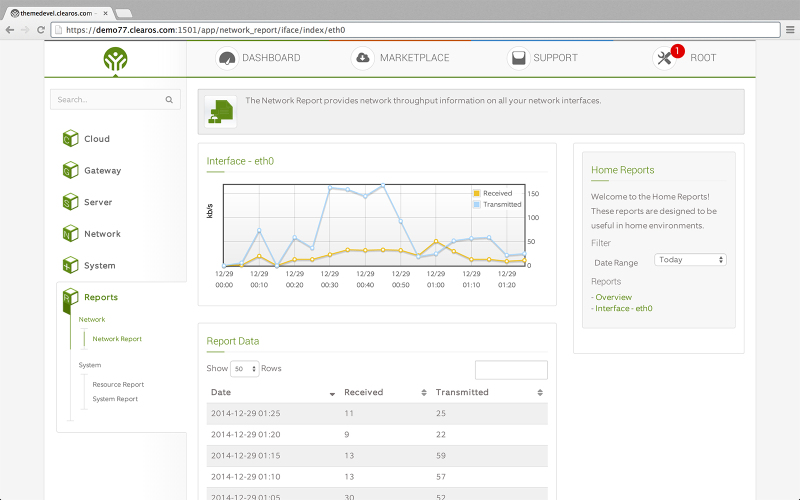
Task: Open the Resource Report sidebar link
Action: (x=118, y=384)
